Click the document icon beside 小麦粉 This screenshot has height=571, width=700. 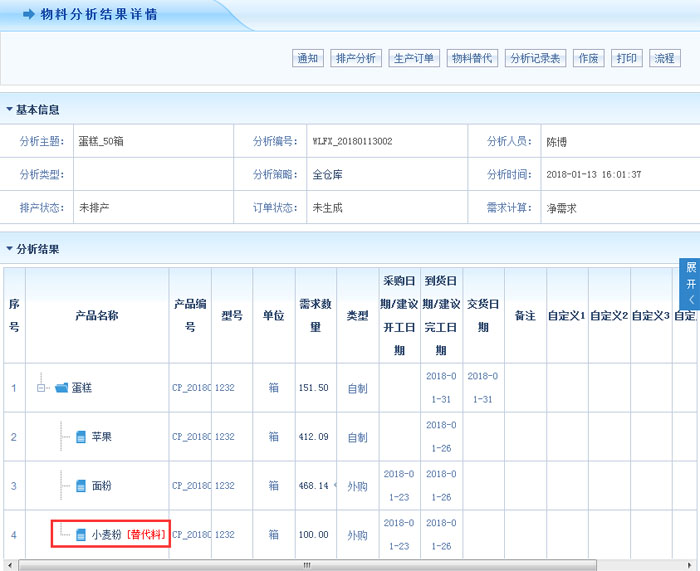[81, 535]
